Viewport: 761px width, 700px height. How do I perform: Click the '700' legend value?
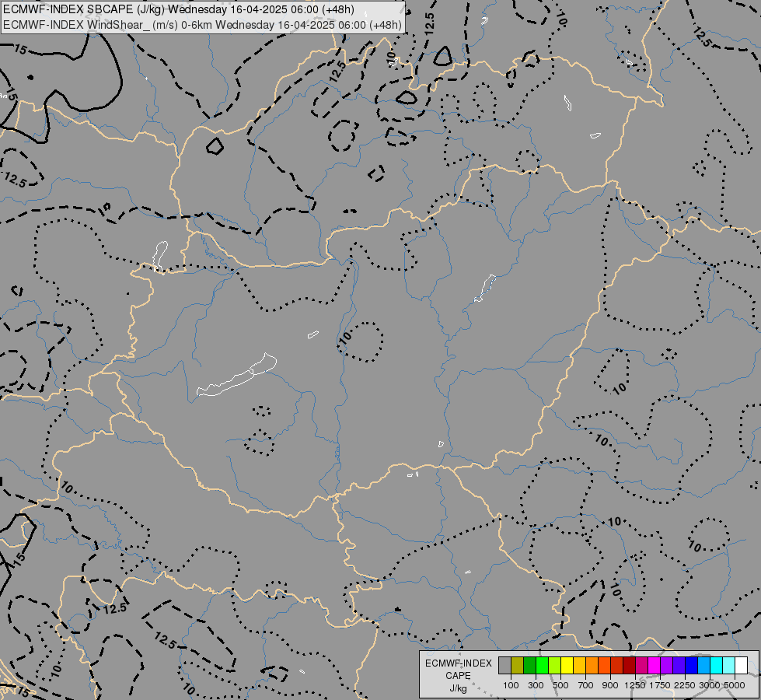(x=586, y=685)
